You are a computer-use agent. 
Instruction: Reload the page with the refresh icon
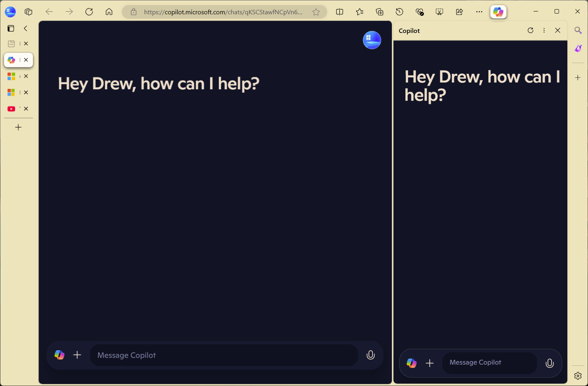(89, 12)
